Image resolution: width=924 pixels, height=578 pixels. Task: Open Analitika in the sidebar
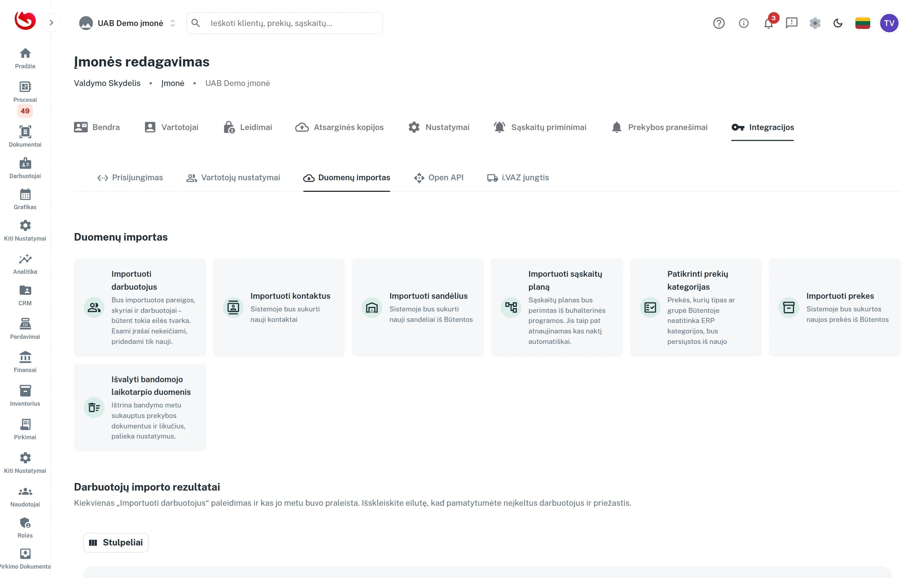click(25, 264)
